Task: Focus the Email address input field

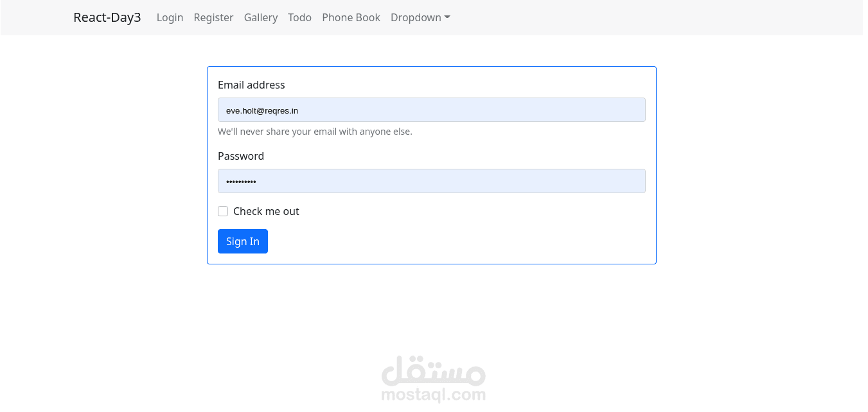Action: point(431,110)
